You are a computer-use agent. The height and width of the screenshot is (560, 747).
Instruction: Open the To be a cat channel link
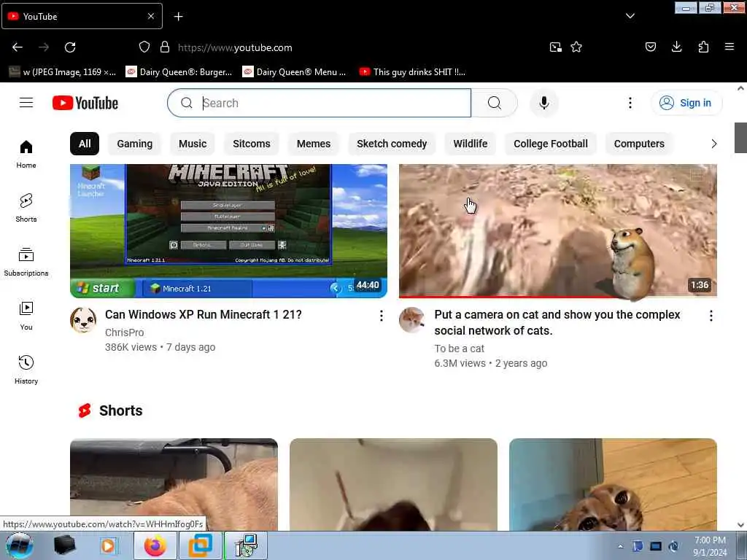tap(460, 349)
